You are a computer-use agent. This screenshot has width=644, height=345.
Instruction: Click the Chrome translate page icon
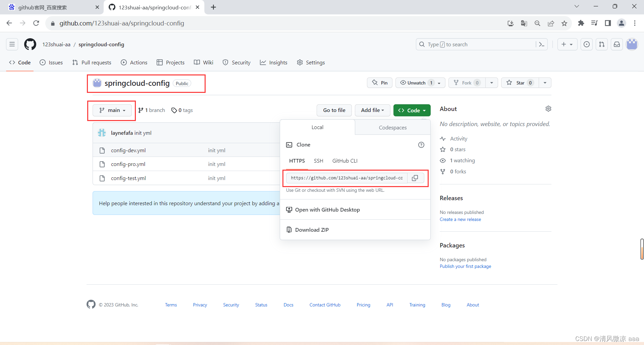click(x=524, y=23)
